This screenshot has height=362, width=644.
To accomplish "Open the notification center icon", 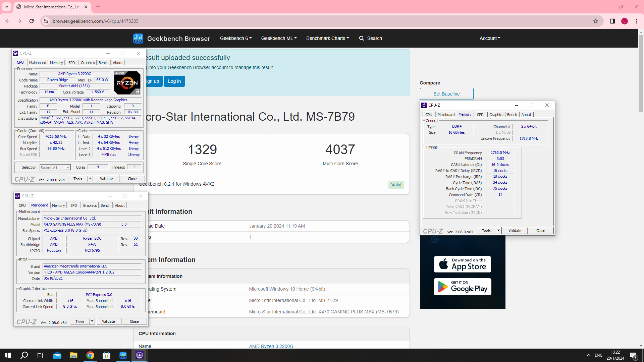I will (633, 355).
